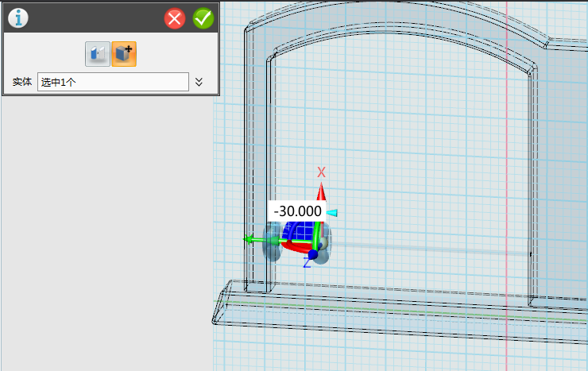The height and width of the screenshot is (371, 588).
Task: Click the red X axis label
Action: (x=321, y=172)
